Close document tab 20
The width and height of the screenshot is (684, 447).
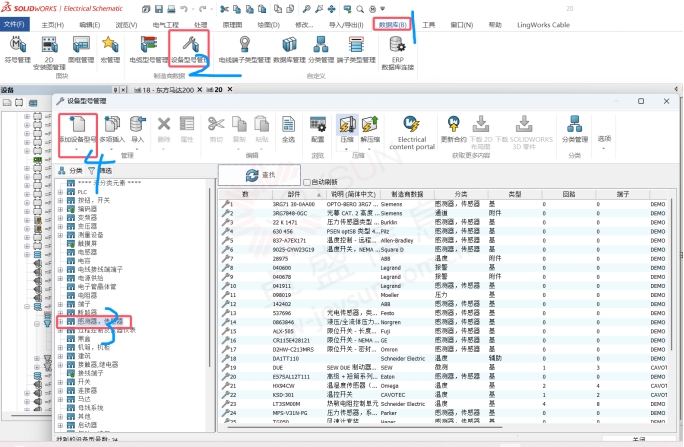coord(230,89)
